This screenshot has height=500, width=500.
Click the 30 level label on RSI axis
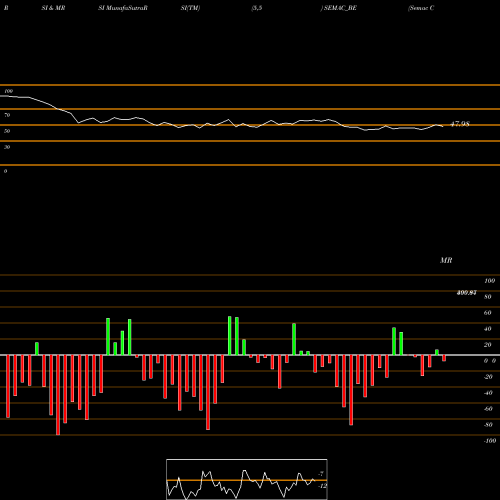pyautogui.click(x=7, y=147)
